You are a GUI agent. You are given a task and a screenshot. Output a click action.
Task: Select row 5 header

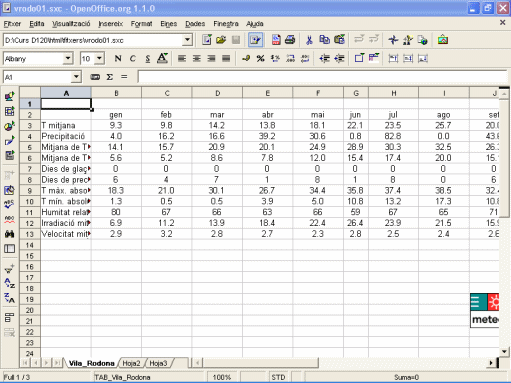point(30,147)
